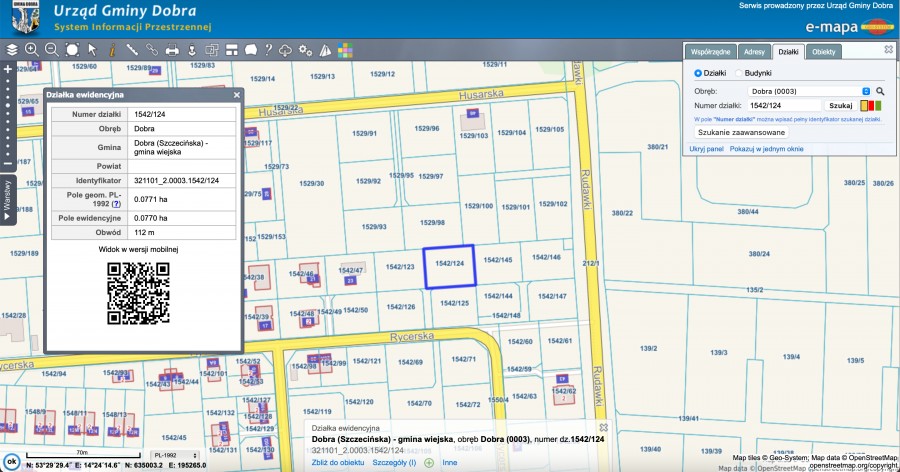Click the Szukaj button
Image resolution: width=900 pixels, height=472 pixels.
point(840,105)
